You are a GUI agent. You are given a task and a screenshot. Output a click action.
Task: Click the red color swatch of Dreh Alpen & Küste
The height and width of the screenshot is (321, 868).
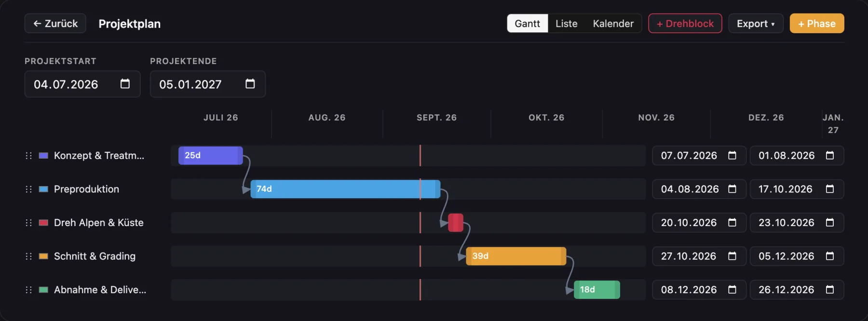(x=43, y=223)
